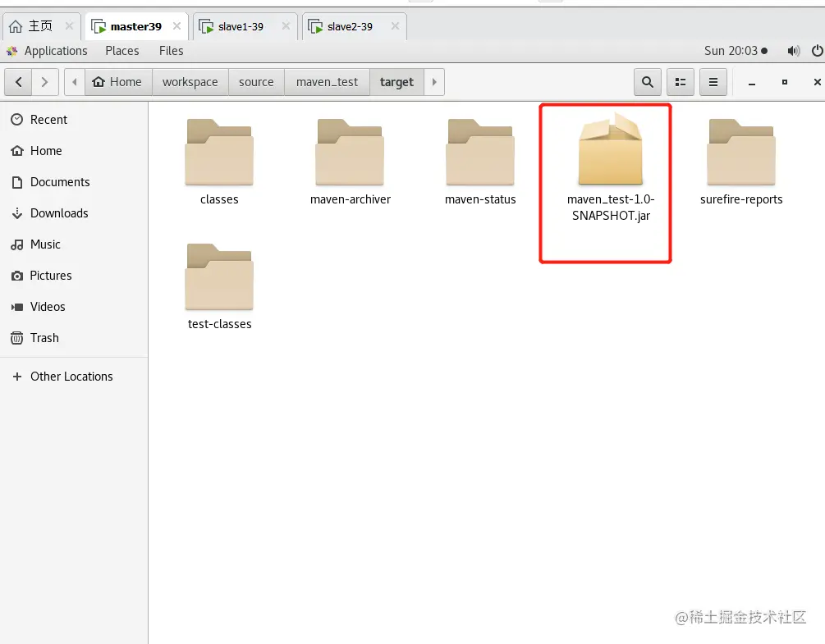Close the slave1-39 tab

tap(286, 25)
